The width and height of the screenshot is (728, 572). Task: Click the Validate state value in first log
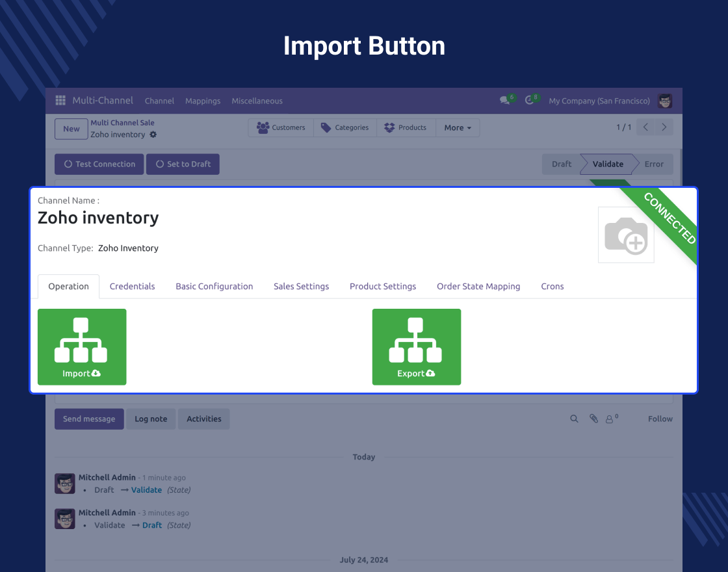tap(146, 490)
